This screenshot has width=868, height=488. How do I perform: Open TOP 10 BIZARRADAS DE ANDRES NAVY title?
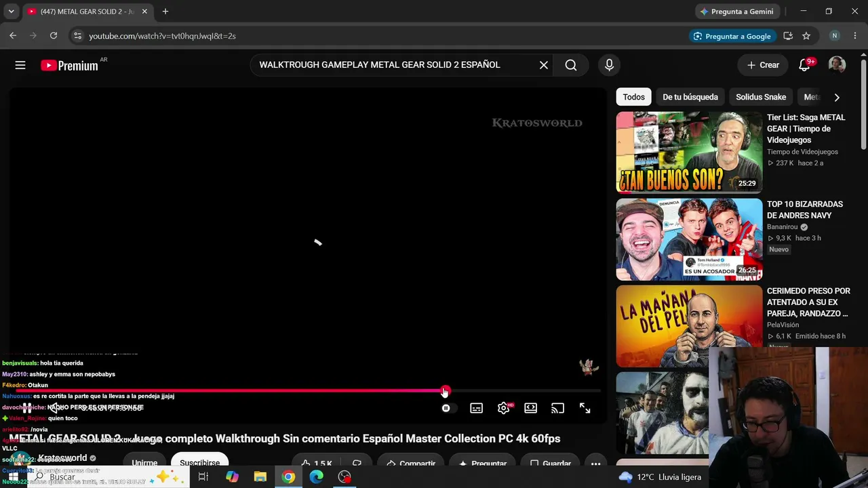pyautogui.click(x=805, y=210)
